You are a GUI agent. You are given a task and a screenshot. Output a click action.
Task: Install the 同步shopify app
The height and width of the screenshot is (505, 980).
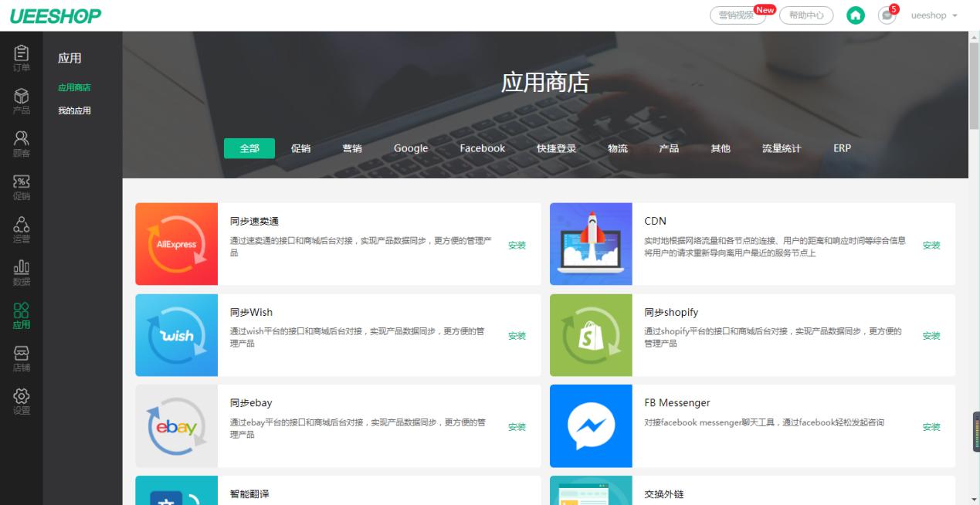931,336
